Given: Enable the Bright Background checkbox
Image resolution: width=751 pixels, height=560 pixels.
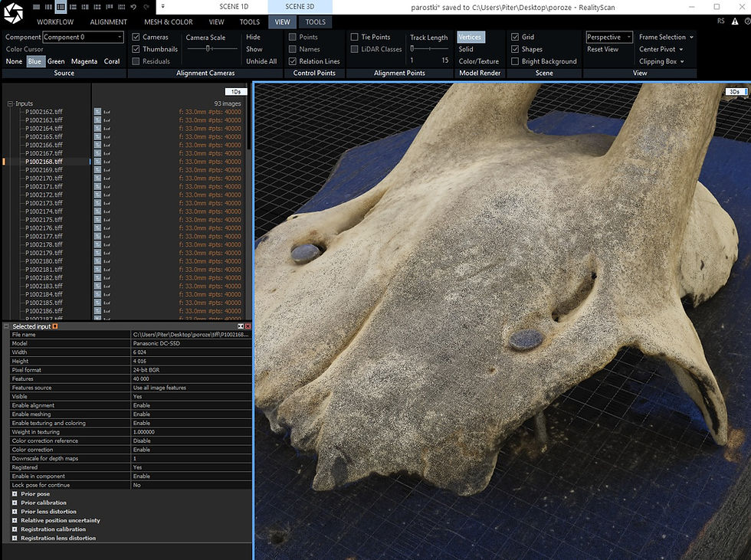Looking at the screenshot, I should tap(515, 61).
